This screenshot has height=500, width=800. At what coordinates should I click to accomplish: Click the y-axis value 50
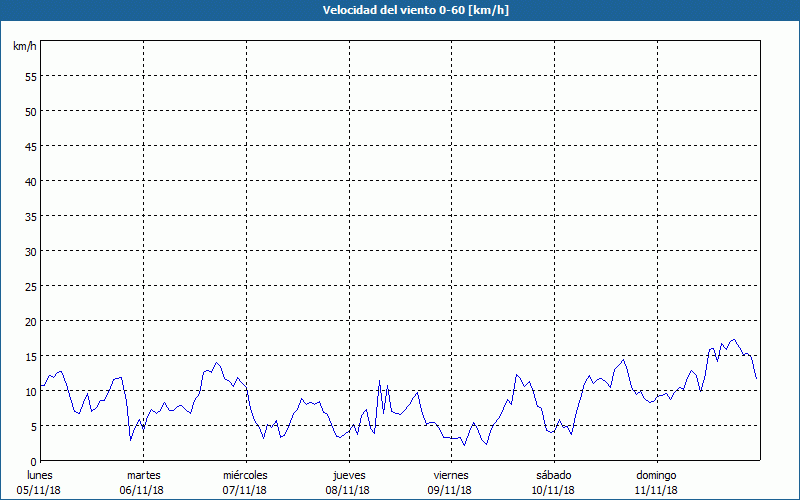click(31, 111)
